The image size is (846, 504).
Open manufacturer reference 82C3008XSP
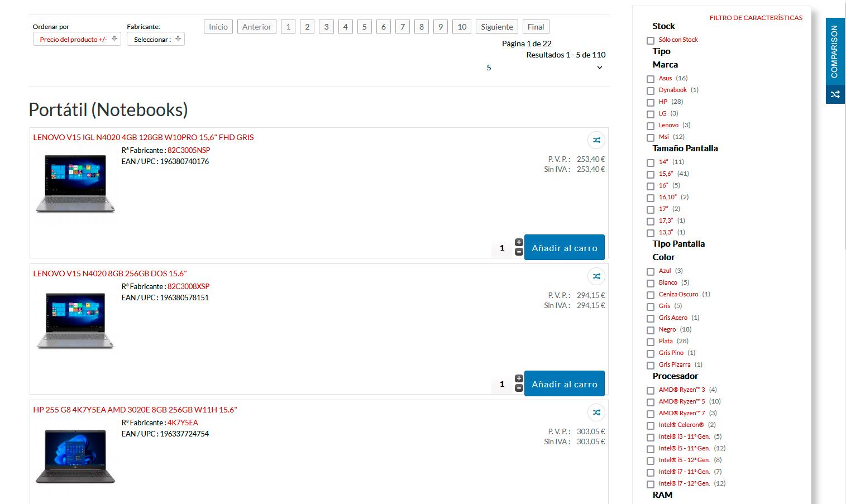(x=189, y=286)
